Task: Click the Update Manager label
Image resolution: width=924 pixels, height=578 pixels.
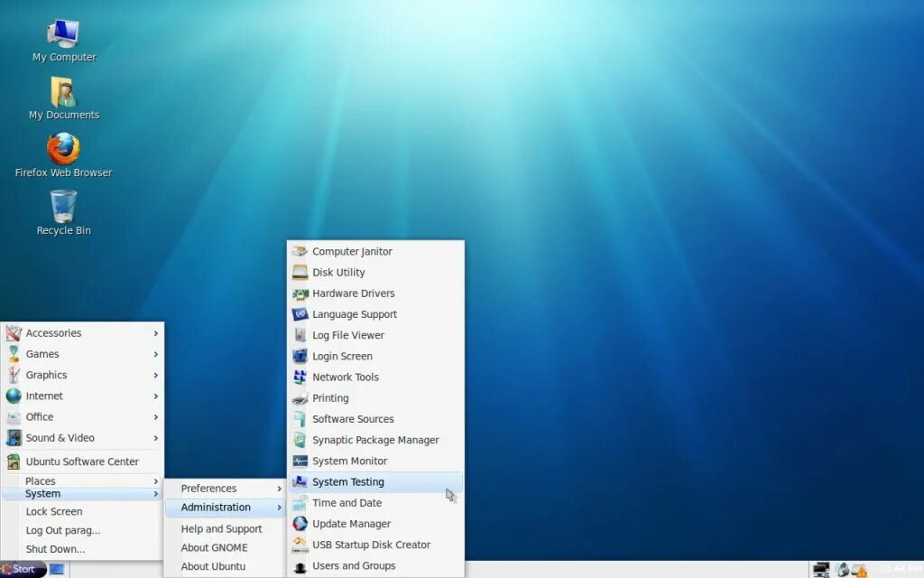Action: [351, 524]
